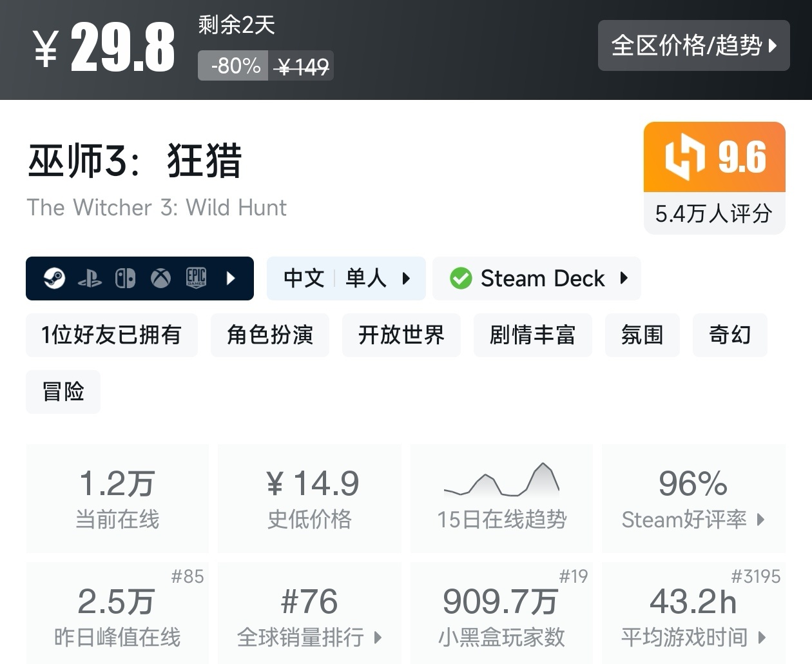Click the orange 9.6 rating logo icon

pos(684,157)
